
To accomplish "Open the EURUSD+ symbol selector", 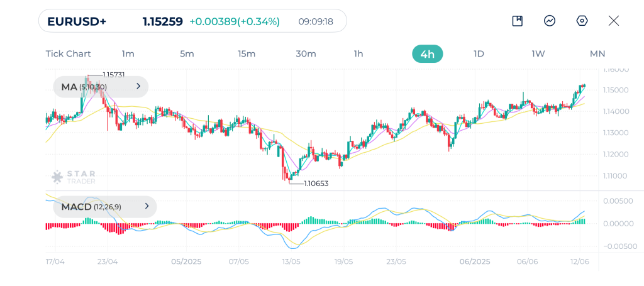I will pyautogui.click(x=77, y=21).
